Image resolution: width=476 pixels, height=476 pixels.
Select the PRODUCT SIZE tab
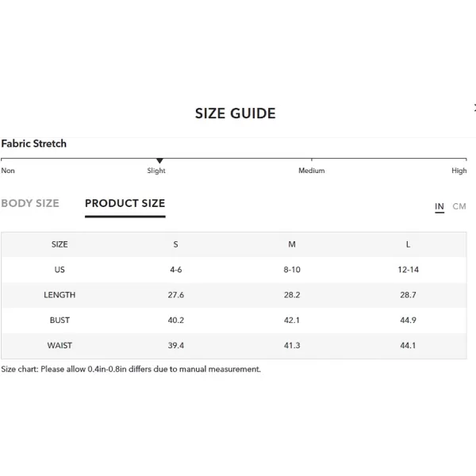point(125,203)
